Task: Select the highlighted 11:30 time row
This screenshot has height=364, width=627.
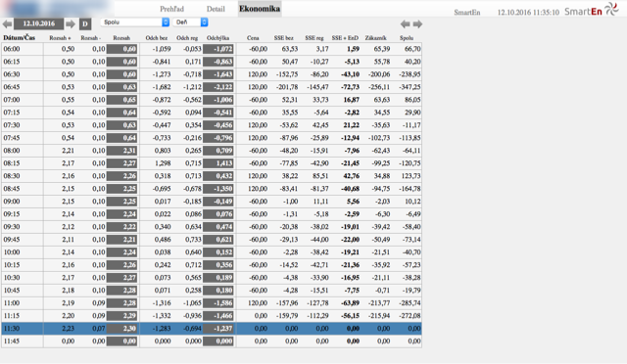Action: (212, 329)
